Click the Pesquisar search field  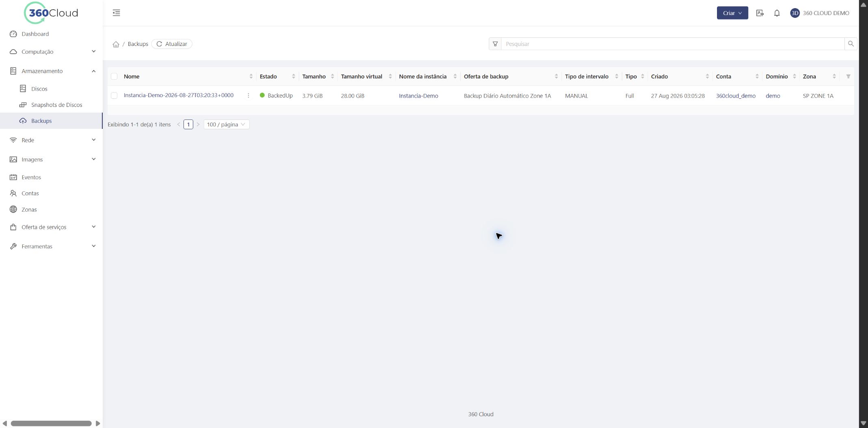673,44
